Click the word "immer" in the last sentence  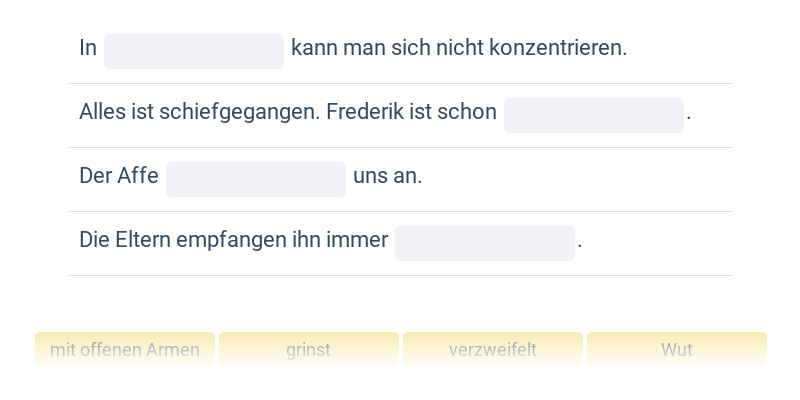tap(360, 240)
